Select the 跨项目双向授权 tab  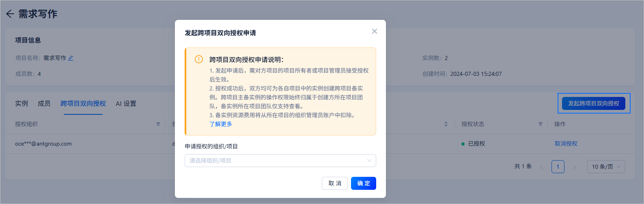(83, 103)
